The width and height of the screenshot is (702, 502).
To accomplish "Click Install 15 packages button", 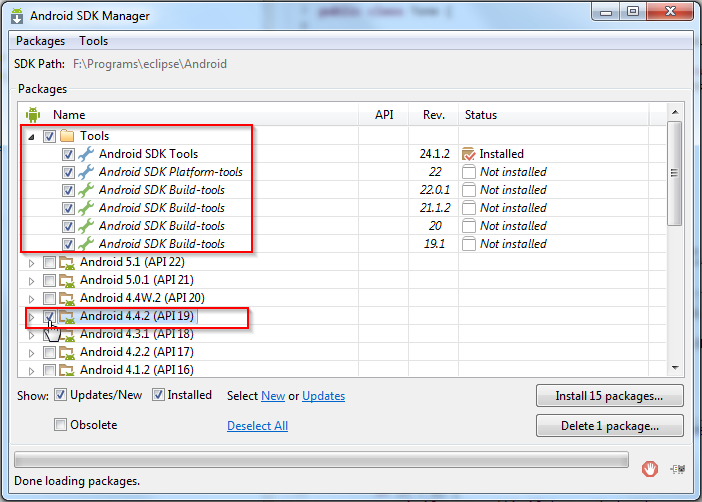I will (609, 396).
